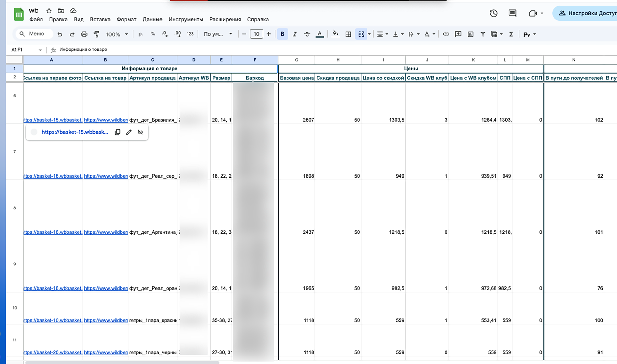Screen dimensions: 617x364
Task: Insert a link via toolbar icon
Action: click(x=446, y=34)
